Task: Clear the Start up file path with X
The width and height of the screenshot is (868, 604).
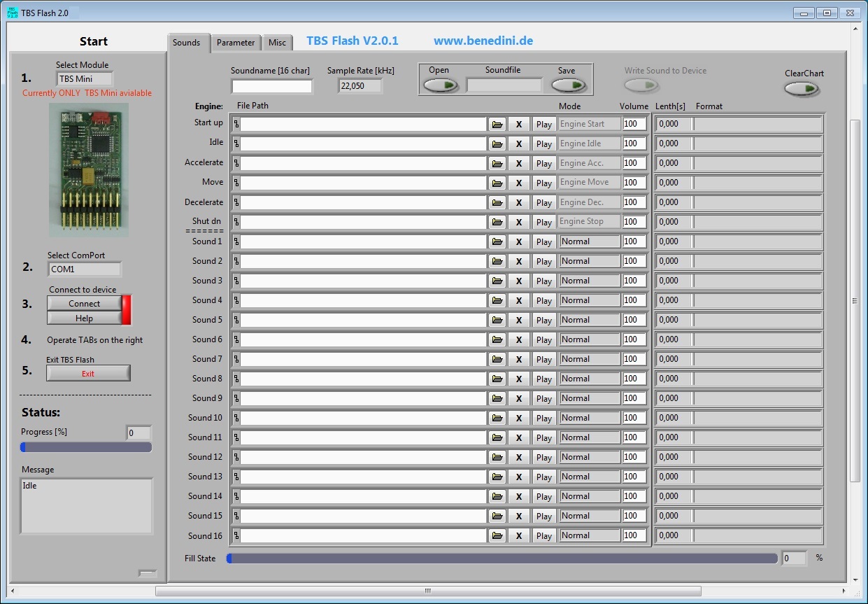Action: coord(519,124)
